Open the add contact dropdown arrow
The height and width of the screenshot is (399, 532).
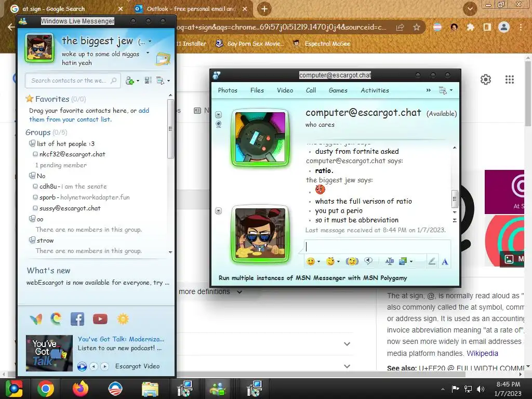(x=138, y=81)
